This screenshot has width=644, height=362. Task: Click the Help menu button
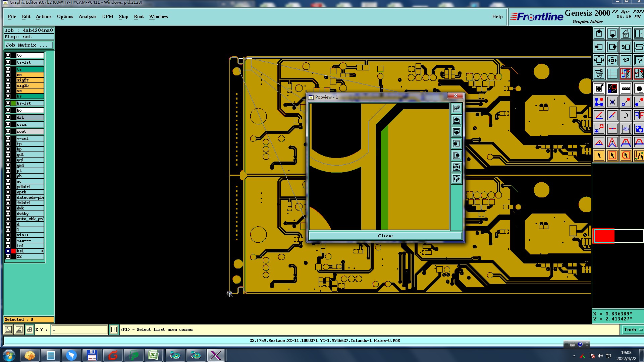pyautogui.click(x=497, y=16)
